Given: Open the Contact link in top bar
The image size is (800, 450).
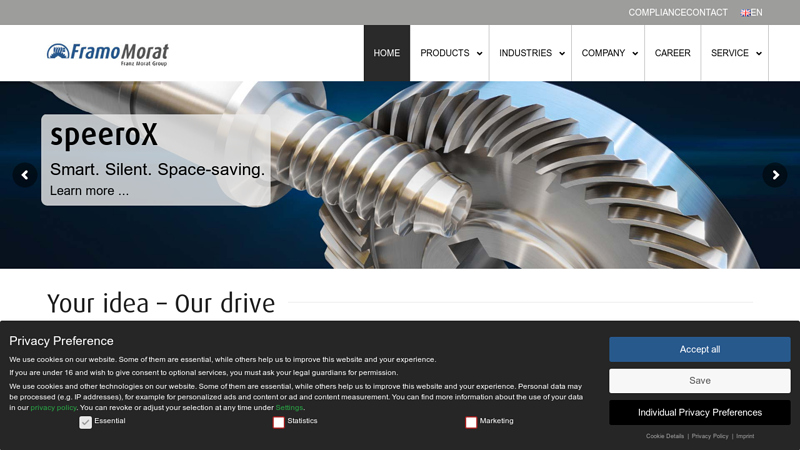Looking at the screenshot, I should click(707, 13).
